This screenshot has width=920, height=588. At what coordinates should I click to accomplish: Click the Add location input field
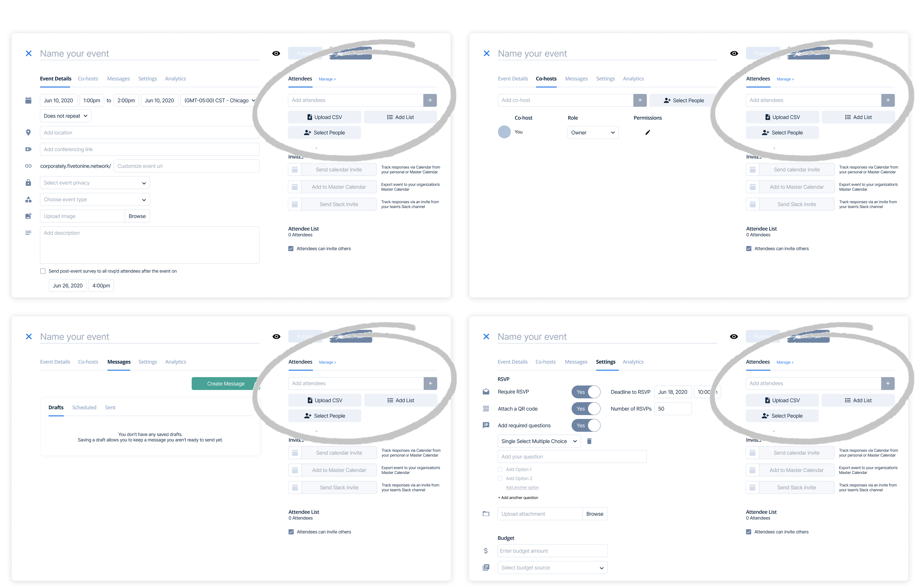pyautogui.click(x=150, y=132)
